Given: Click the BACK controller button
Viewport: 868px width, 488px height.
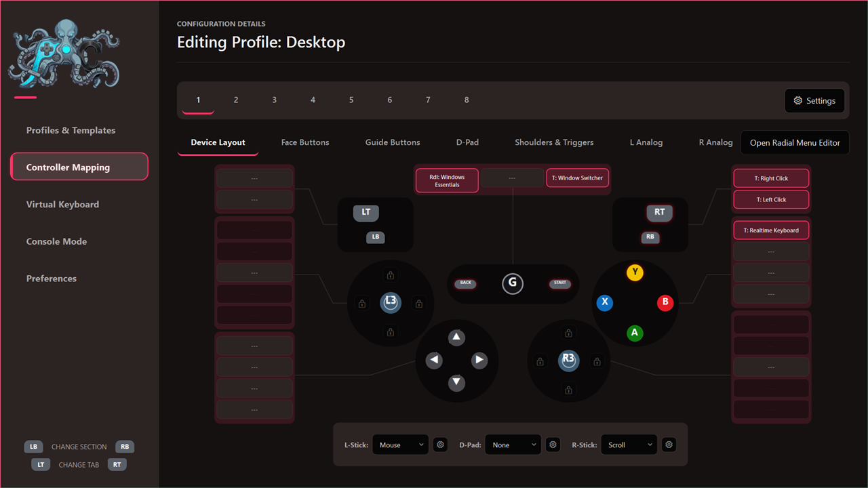Looking at the screenshot, I should (x=466, y=283).
